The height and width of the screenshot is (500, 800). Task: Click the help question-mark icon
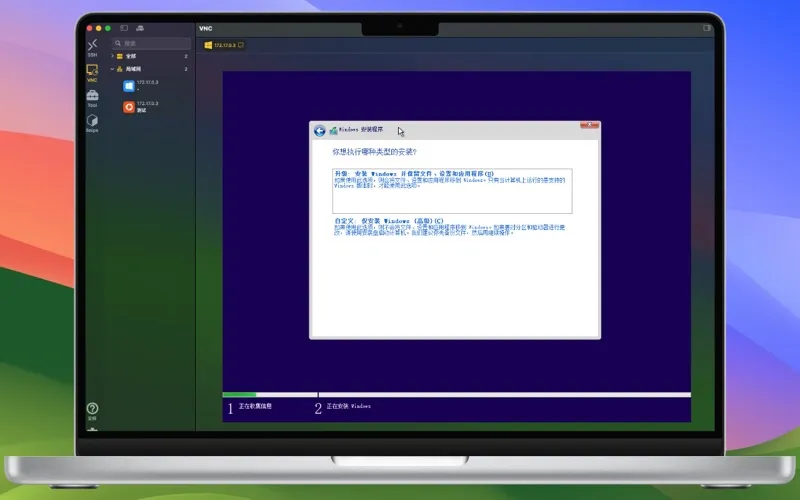click(x=92, y=409)
